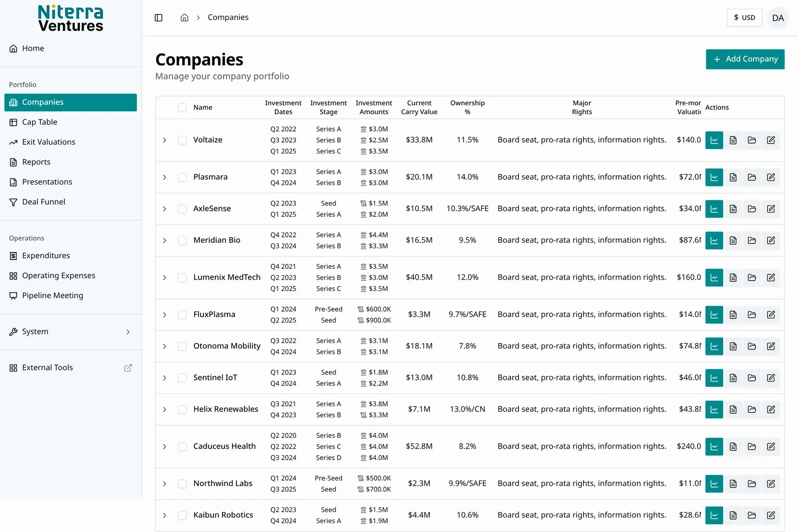The width and height of the screenshot is (798, 532).
Task: Open Presentations from the sidebar
Action: tap(70, 182)
